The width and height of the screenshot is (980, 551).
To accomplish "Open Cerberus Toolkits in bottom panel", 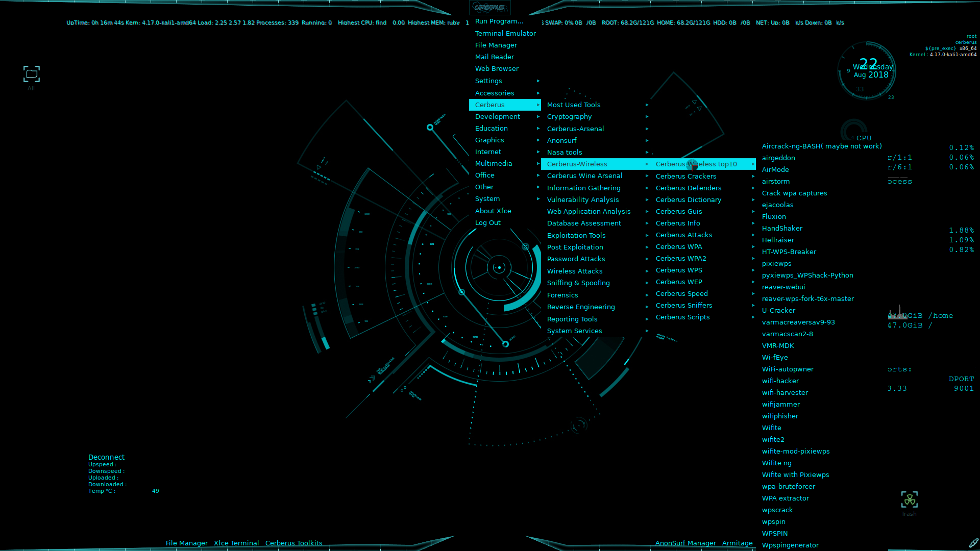I will pos(293,543).
